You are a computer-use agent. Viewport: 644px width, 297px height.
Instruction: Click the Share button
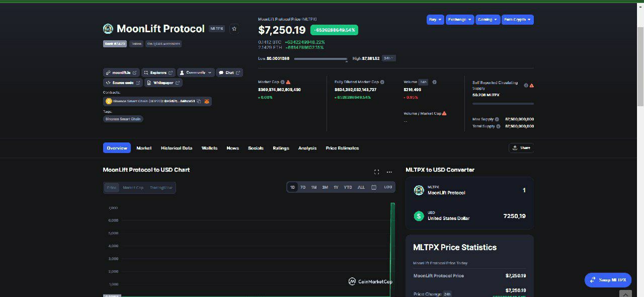pyautogui.click(x=521, y=148)
